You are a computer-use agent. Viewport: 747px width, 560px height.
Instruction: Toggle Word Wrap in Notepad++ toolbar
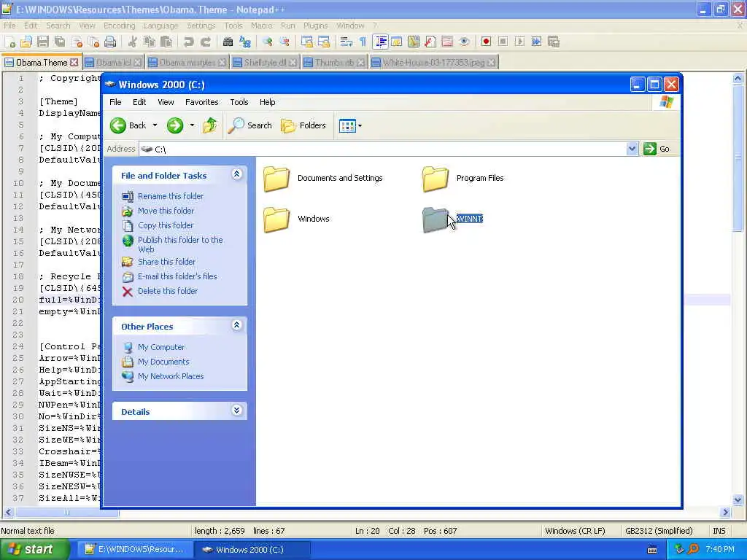[346, 42]
